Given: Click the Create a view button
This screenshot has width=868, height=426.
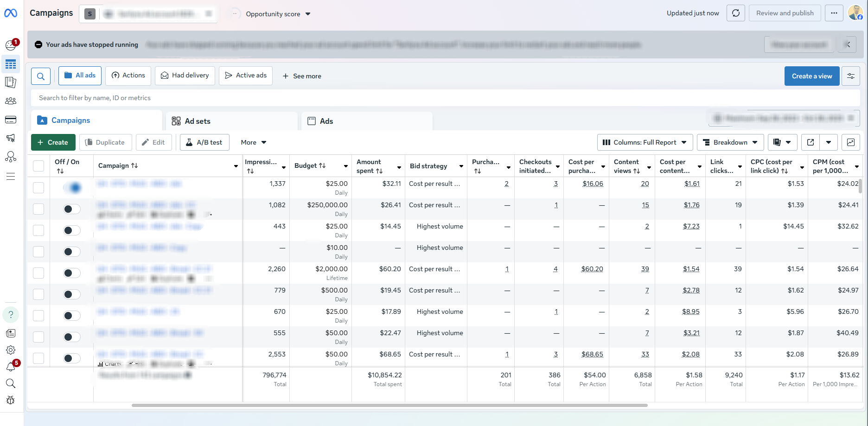Looking at the screenshot, I should coord(811,76).
